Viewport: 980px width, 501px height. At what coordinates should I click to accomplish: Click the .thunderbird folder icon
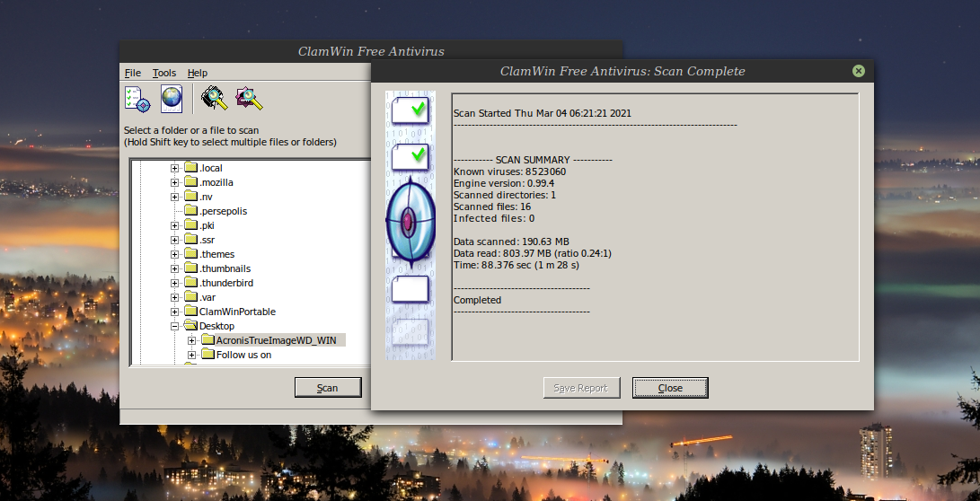(x=190, y=282)
